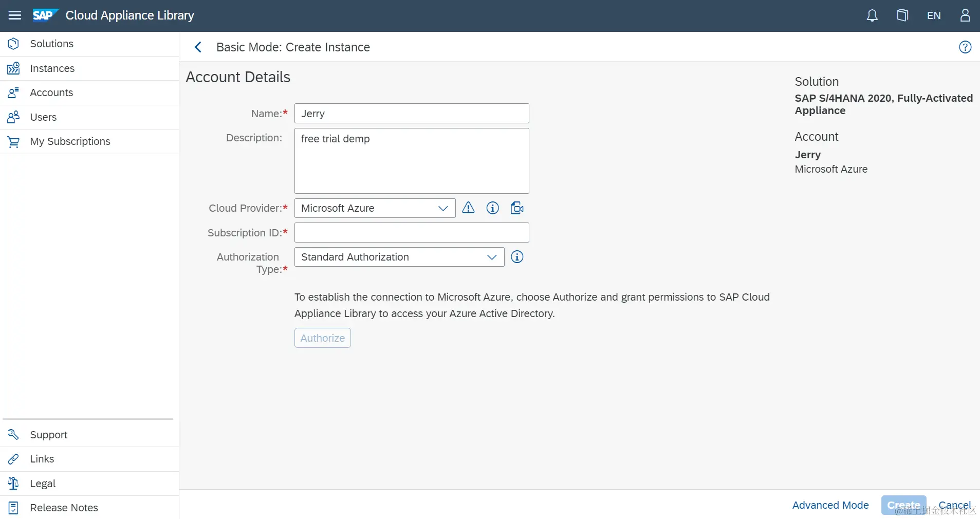Image resolution: width=980 pixels, height=519 pixels.
Task: Navigate to Instances
Action: pos(89,68)
